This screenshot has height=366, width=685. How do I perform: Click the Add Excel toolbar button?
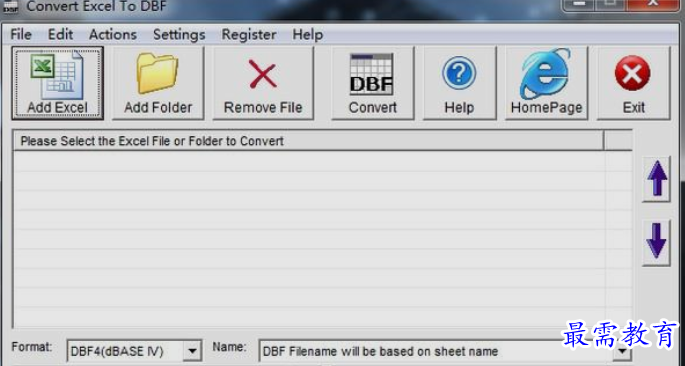pos(58,83)
